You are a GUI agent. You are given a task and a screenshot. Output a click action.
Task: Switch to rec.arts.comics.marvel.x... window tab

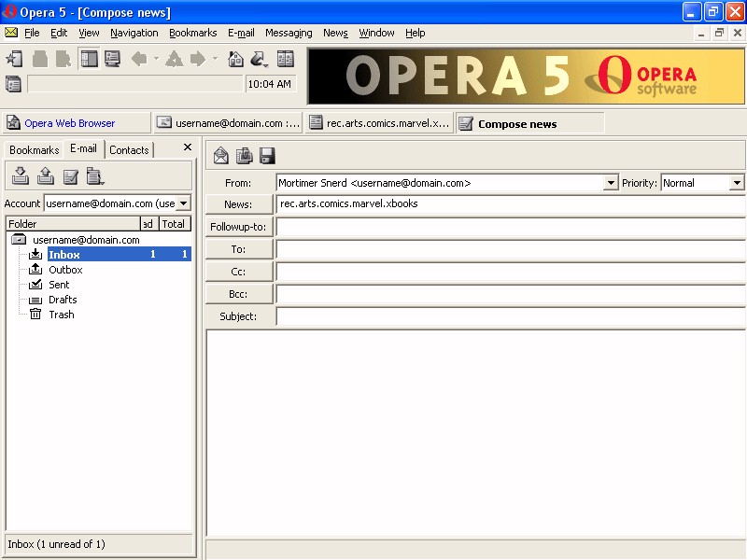pyautogui.click(x=379, y=123)
